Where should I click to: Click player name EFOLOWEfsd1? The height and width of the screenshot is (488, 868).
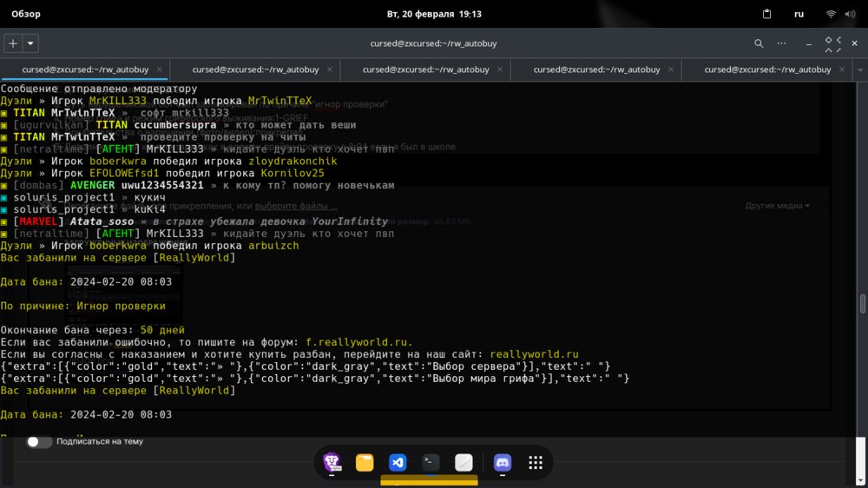[124, 174]
